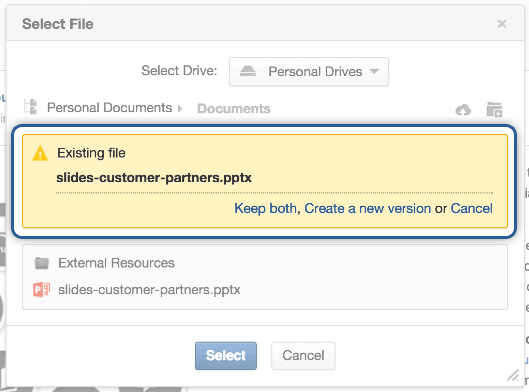Open the Personal Drives dropdown
The height and width of the screenshot is (392, 529).
(x=309, y=72)
